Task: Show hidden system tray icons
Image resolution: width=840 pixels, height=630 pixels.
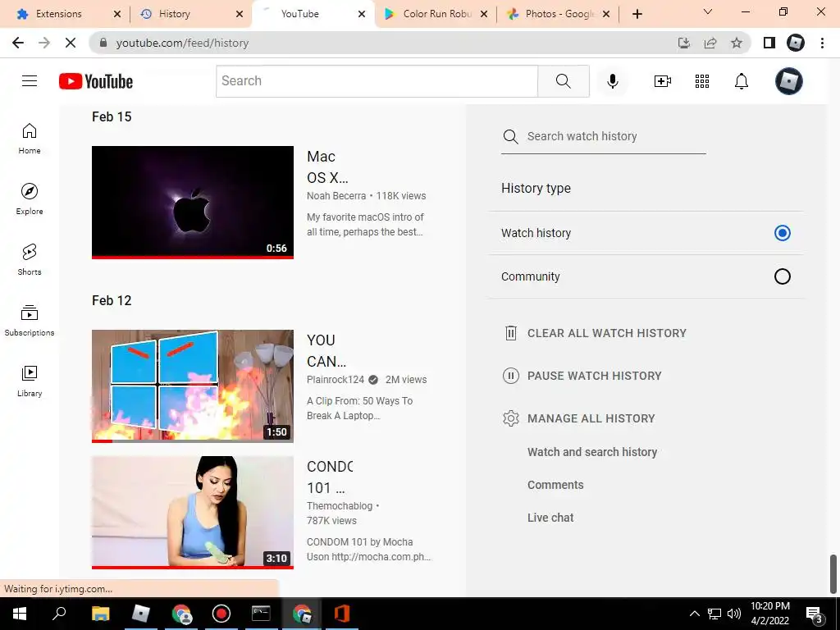Action: (x=694, y=614)
